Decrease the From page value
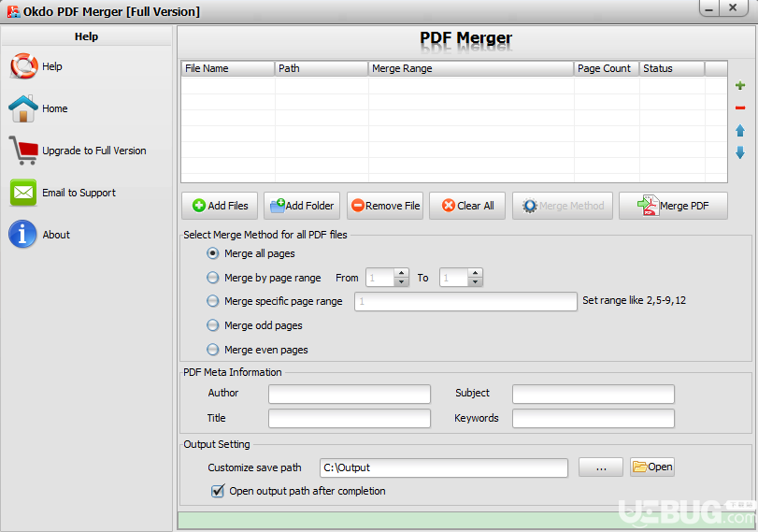The height and width of the screenshot is (532, 758). (401, 281)
